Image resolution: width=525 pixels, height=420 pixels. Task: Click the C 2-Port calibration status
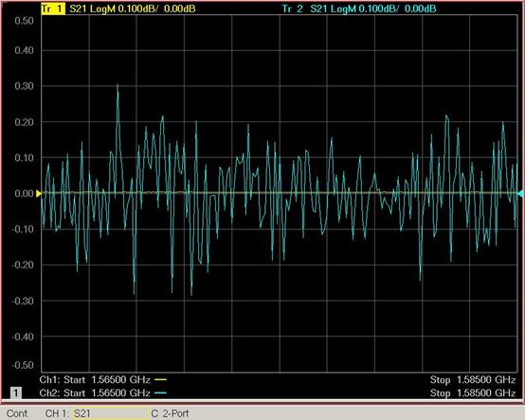tap(170, 413)
